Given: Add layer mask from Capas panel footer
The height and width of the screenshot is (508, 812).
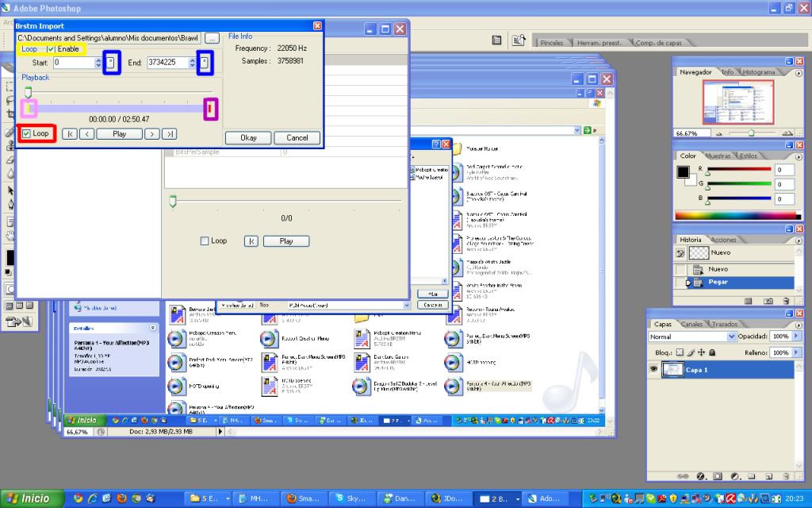Looking at the screenshot, I should [x=718, y=476].
